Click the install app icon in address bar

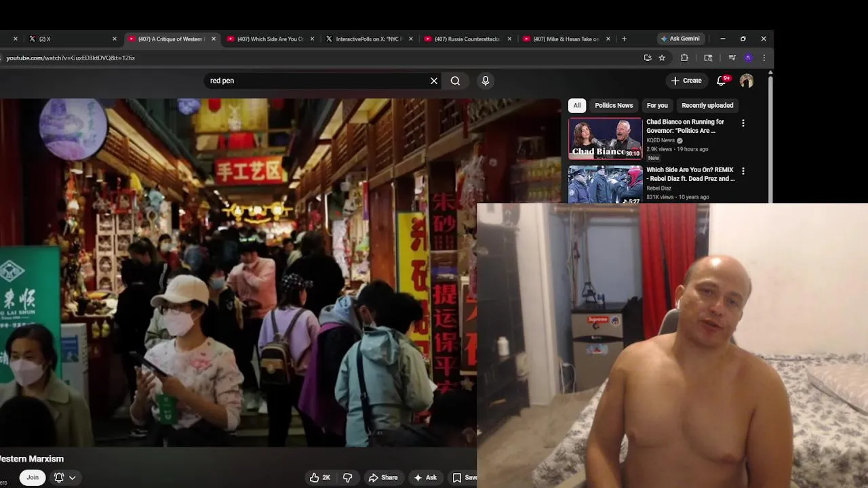click(x=648, y=58)
